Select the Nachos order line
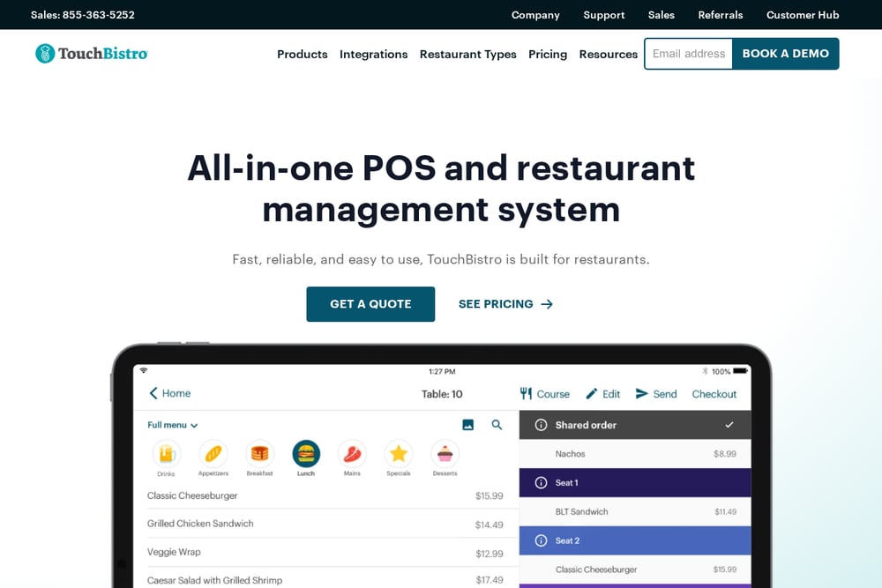Screen dimensions: 882x588 [x=635, y=454]
